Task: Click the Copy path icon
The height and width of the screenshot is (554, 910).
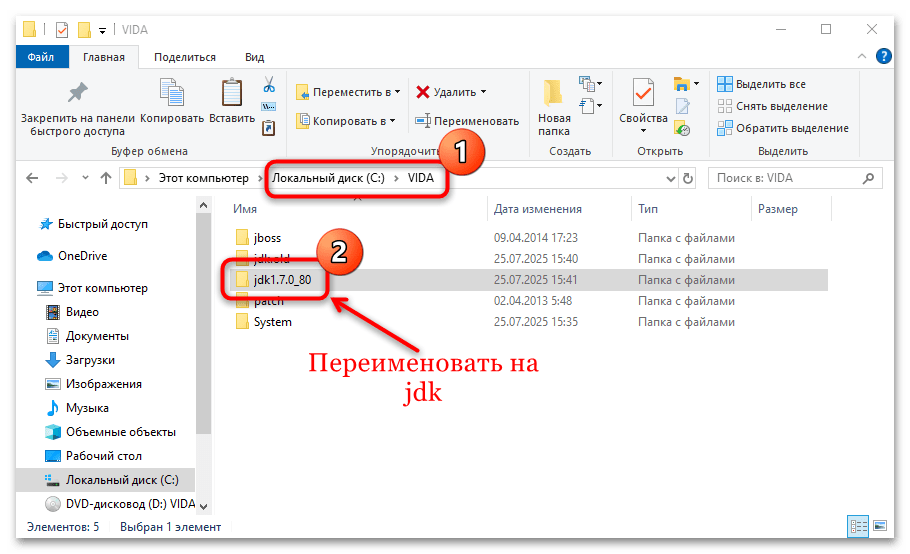Action: tap(269, 107)
